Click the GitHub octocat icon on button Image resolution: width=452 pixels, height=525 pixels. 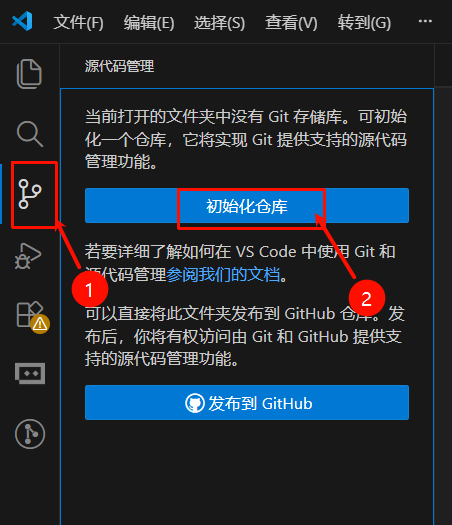[195, 403]
